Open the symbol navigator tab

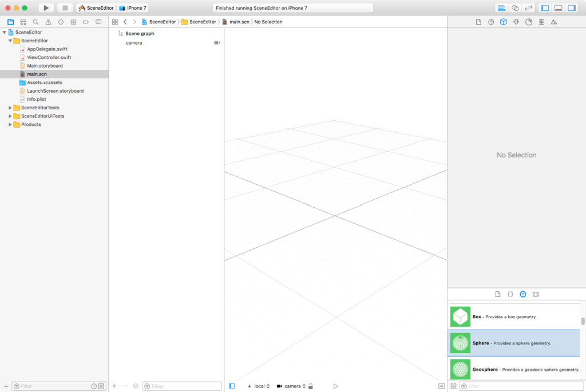(x=23, y=22)
